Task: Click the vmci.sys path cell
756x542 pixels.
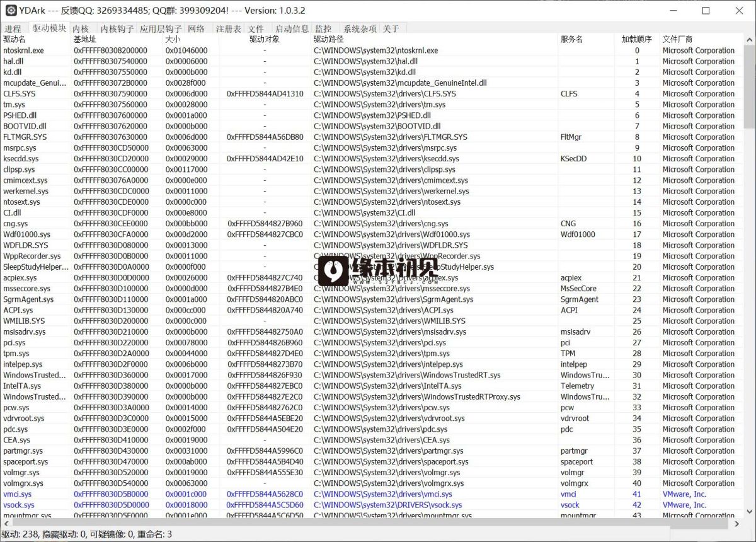Action: pos(383,494)
